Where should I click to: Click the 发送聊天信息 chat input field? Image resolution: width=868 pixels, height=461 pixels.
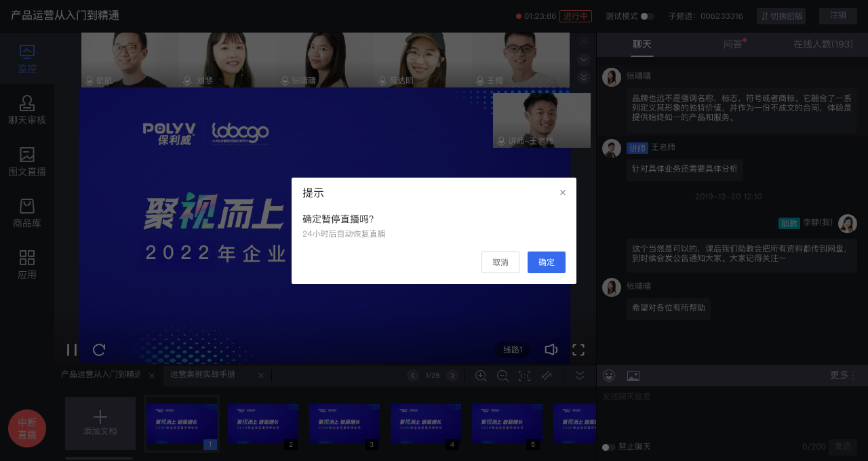(732, 412)
